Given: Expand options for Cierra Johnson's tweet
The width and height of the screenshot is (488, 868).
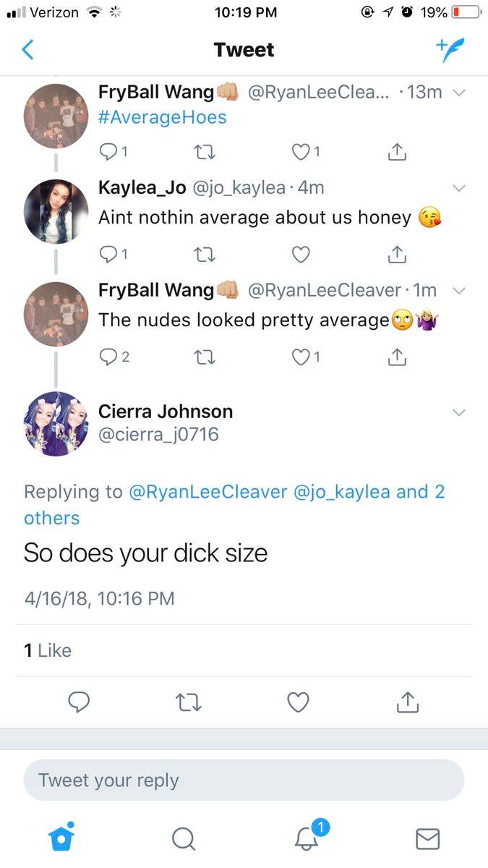Looking at the screenshot, I should pos(458,412).
